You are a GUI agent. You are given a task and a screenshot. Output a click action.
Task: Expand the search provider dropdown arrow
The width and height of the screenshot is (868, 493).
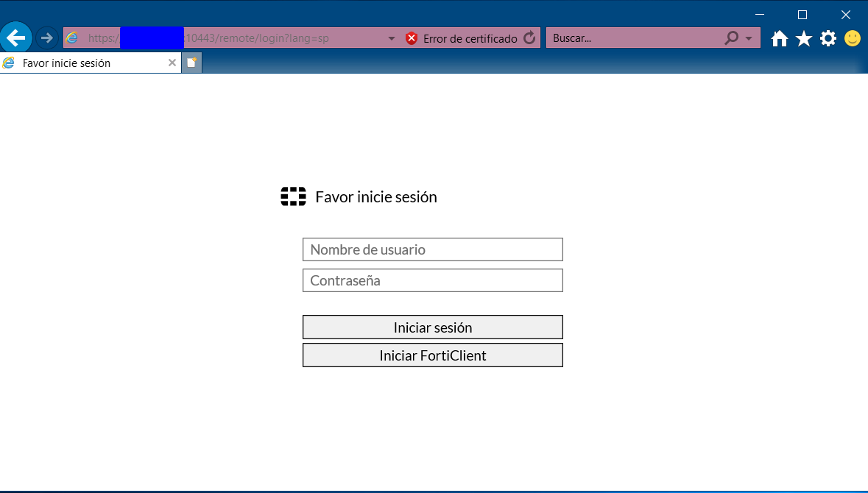(x=749, y=38)
